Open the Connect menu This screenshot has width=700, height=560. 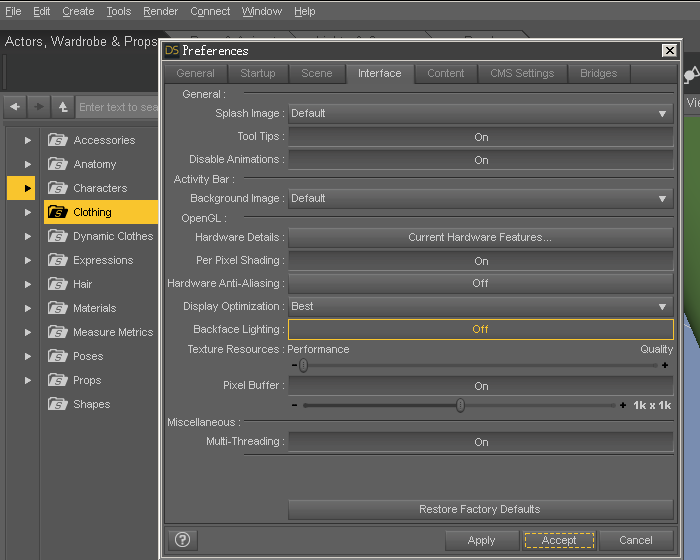[x=210, y=11]
